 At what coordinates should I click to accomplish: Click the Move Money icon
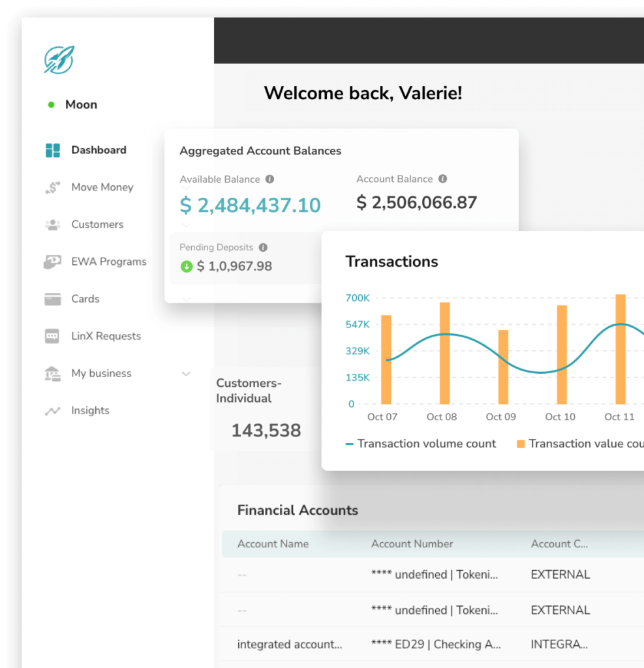tap(52, 188)
